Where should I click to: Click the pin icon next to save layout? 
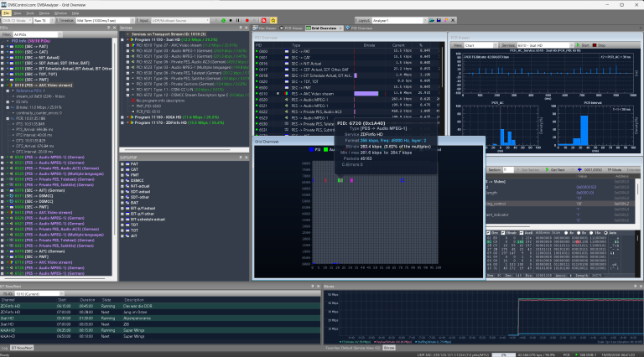pos(446,20)
